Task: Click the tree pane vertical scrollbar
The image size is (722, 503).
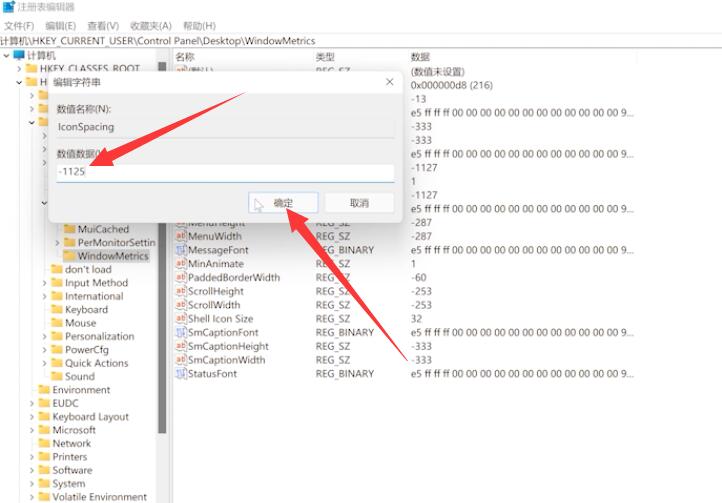Action: [x=162, y=300]
